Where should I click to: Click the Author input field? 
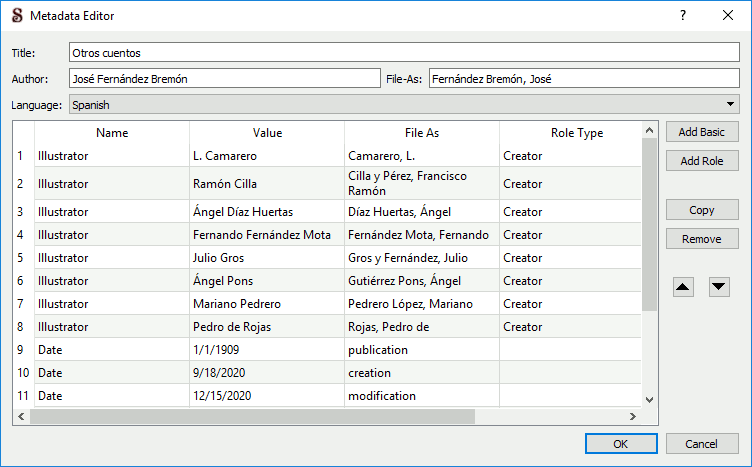[x=225, y=78]
